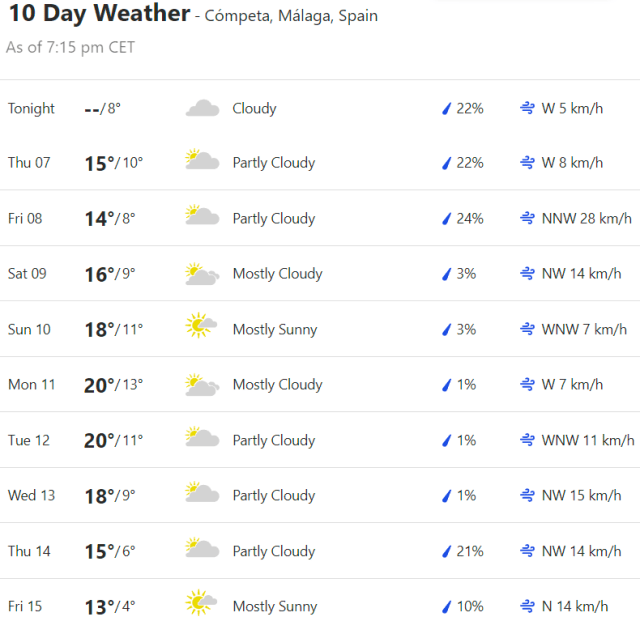Open the Mon 11 day label
This screenshot has height=621, width=640.
[32, 385]
